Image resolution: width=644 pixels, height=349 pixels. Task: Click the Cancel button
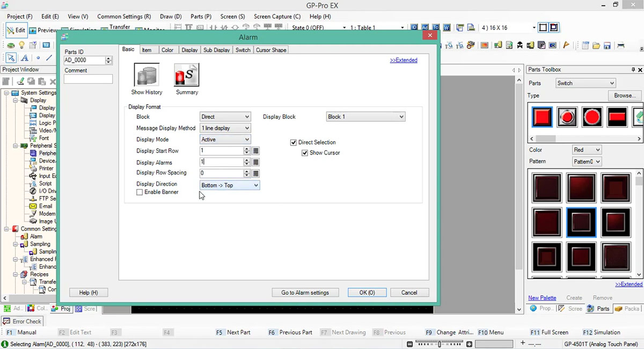409,293
